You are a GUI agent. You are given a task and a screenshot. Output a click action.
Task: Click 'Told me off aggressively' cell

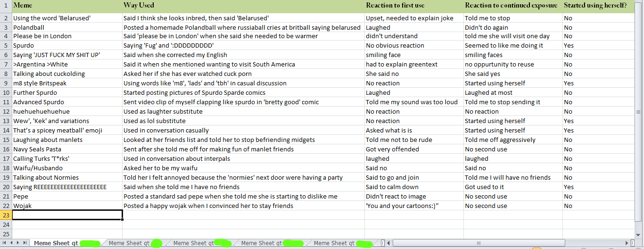point(513,140)
